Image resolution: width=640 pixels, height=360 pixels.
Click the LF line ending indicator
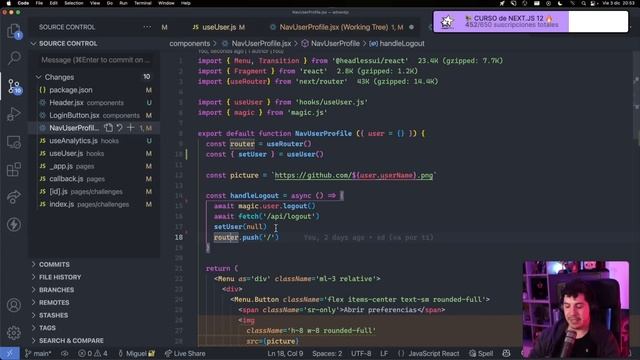[384, 353]
